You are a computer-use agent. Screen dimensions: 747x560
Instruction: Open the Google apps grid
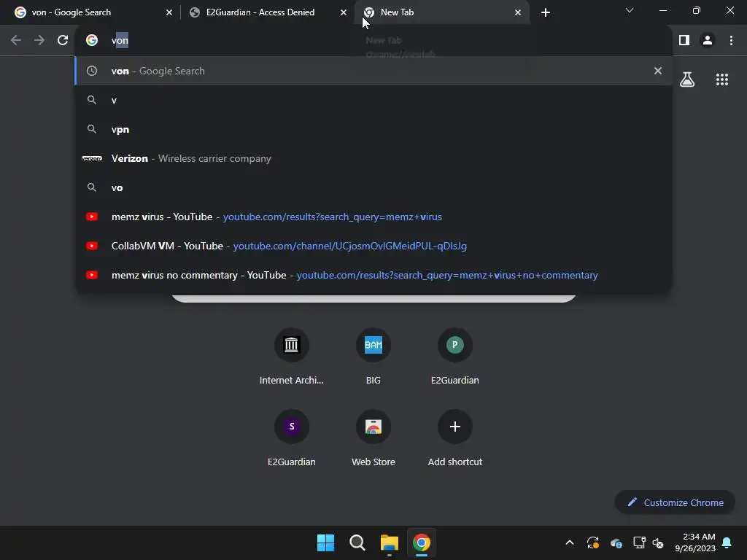722,79
